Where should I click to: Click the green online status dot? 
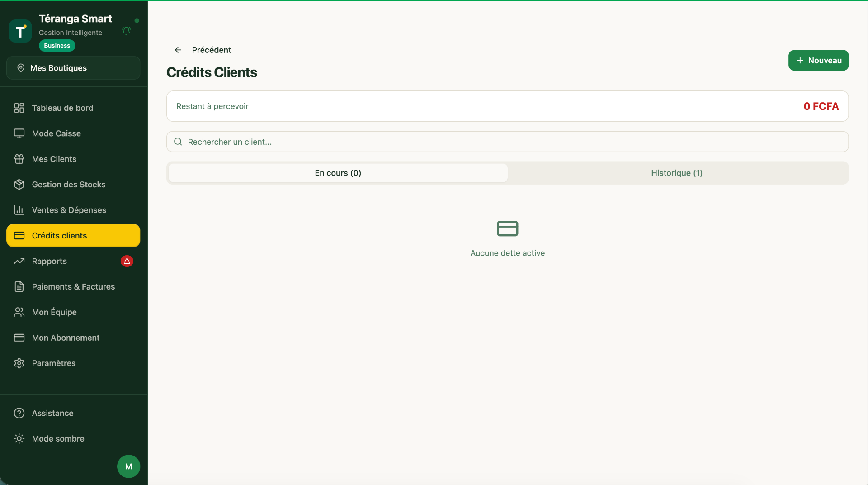(x=137, y=20)
